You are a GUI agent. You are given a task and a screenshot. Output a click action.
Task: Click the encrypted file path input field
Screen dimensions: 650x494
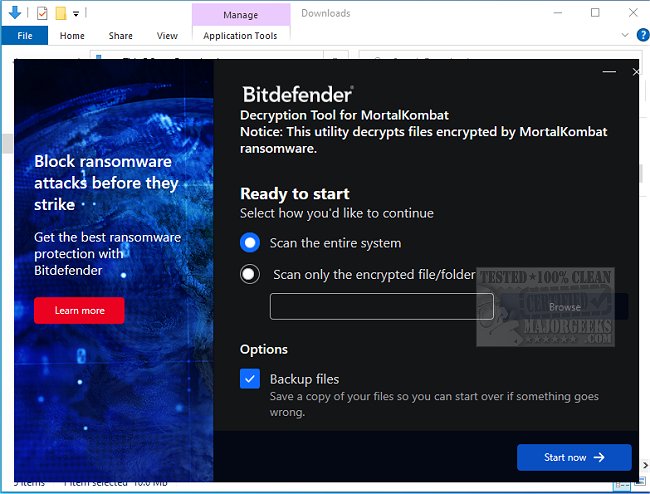(382, 307)
